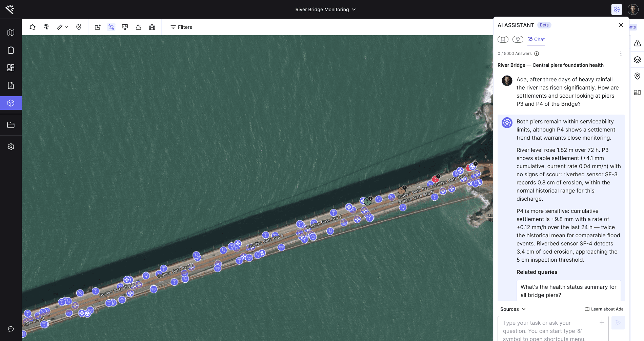Open the chat support bubble icon
Image resolution: width=644 pixels, height=341 pixels.
[11, 329]
